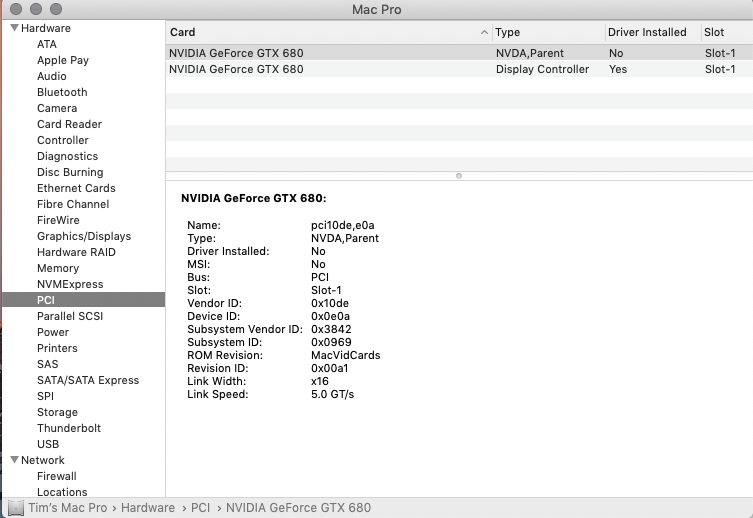Select the GTX 680 NVDA,Parent row
Viewport: 753px width, 518px height.
[x=459, y=53]
